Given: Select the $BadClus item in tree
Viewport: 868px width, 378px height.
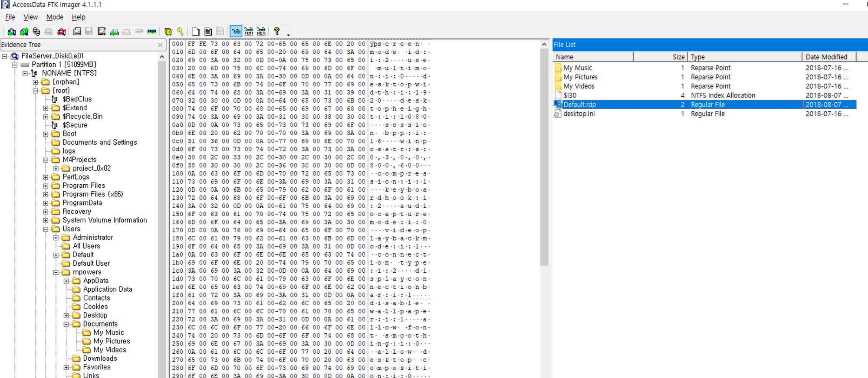Looking at the screenshot, I should tap(77, 99).
